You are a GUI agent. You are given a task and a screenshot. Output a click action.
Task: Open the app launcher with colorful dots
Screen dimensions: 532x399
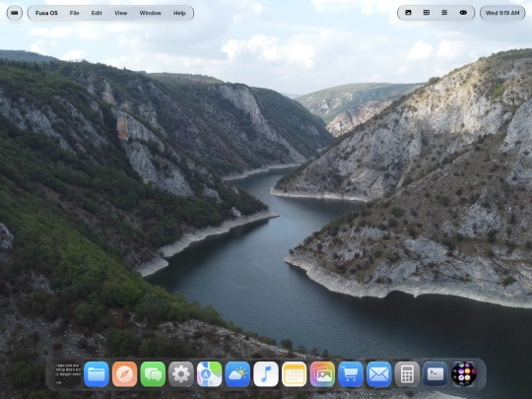(464, 374)
